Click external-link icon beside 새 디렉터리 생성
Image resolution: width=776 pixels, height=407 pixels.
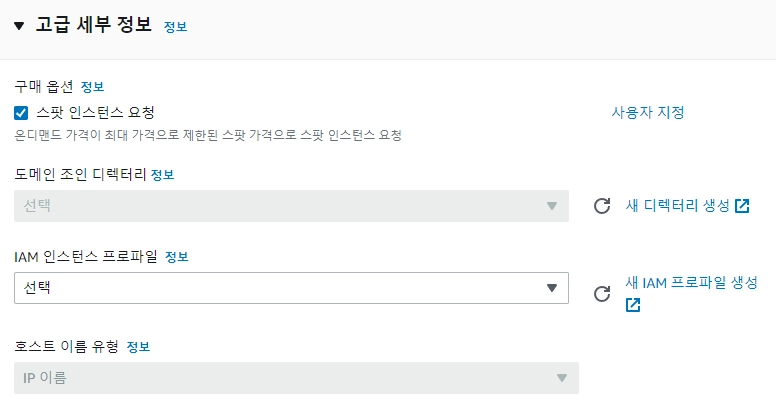(742, 206)
